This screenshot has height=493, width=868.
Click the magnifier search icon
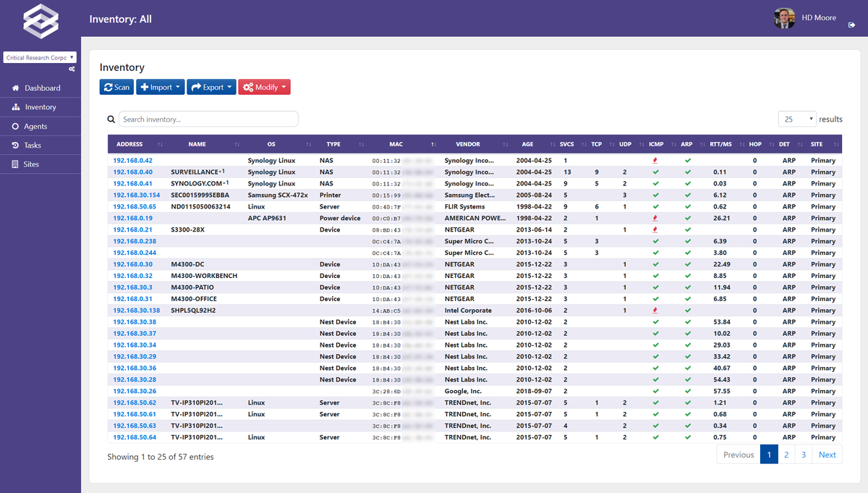pos(111,119)
